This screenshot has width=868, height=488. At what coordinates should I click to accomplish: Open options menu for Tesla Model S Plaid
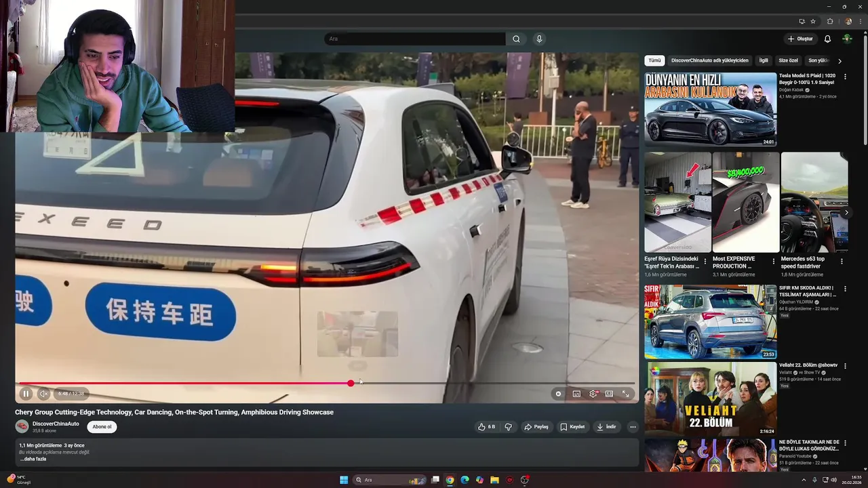pos(845,77)
